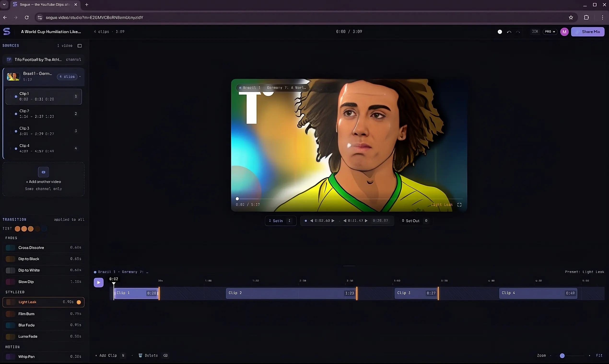
Task: Select the Clip 2 block on the timeline
Action: coord(291,293)
